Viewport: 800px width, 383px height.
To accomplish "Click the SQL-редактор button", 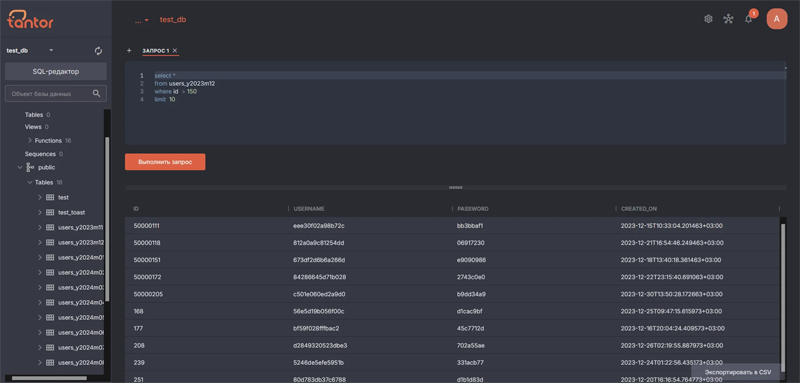I will point(56,71).
